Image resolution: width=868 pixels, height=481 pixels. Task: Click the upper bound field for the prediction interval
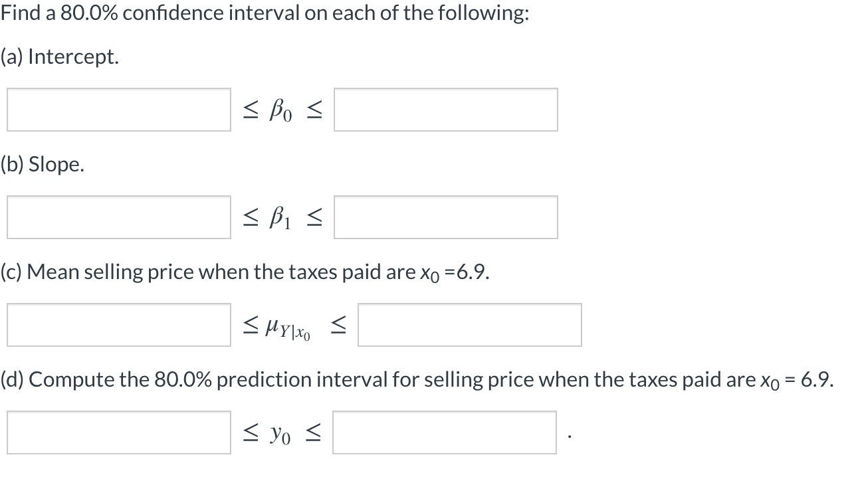click(444, 433)
